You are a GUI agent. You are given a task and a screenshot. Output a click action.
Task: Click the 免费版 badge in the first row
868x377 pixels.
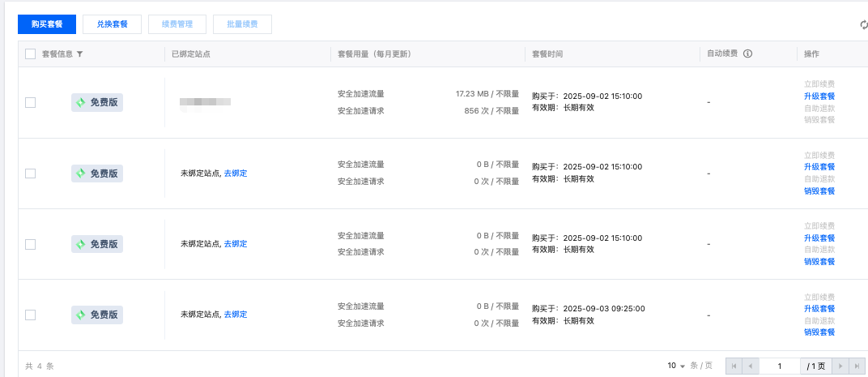[x=97, y=102]
